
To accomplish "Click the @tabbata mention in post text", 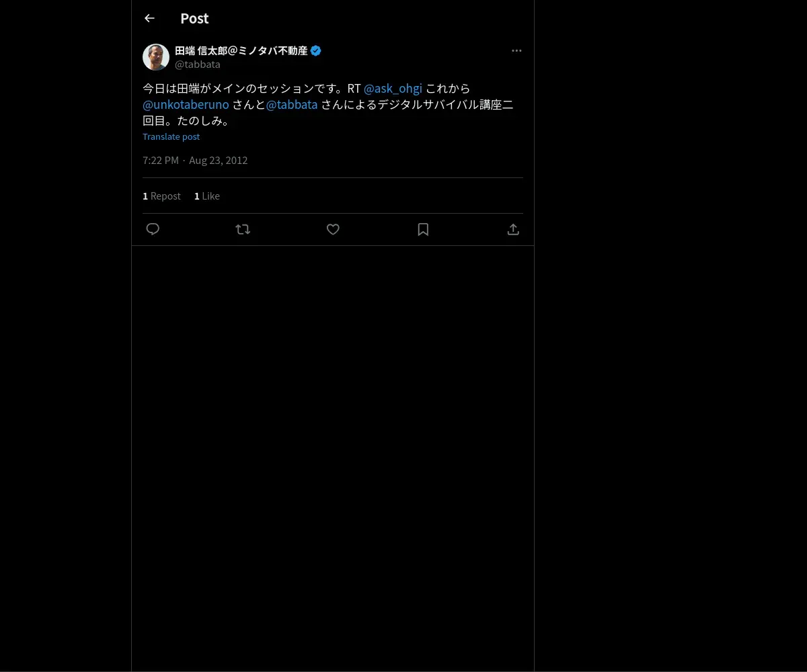I will 292,104.
